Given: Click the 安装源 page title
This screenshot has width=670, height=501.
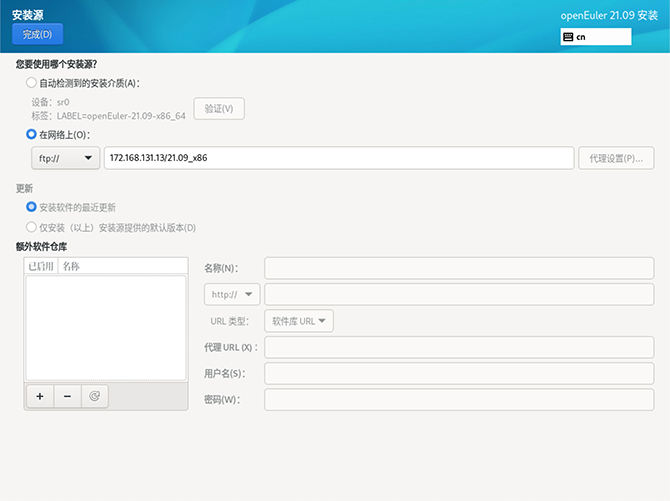Looking at the screenshot, I should (x=28, y=15).
